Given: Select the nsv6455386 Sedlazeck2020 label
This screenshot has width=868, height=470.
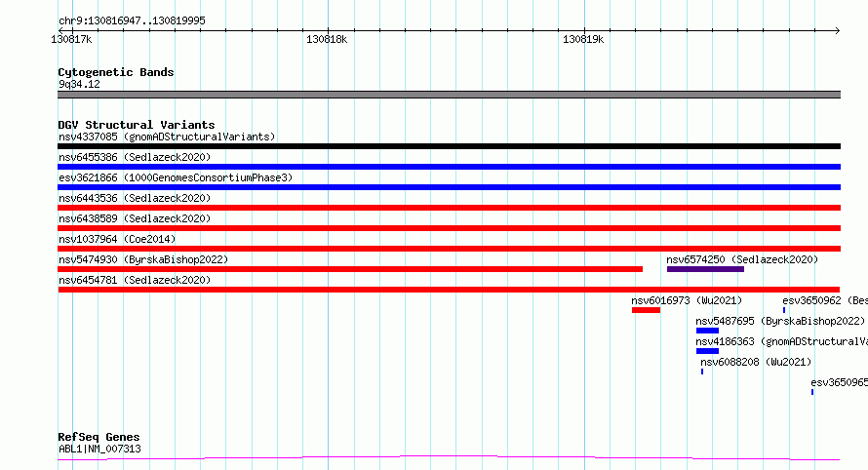Looking at the screenshot, I should pyautogui.click(x=135, y=157).
